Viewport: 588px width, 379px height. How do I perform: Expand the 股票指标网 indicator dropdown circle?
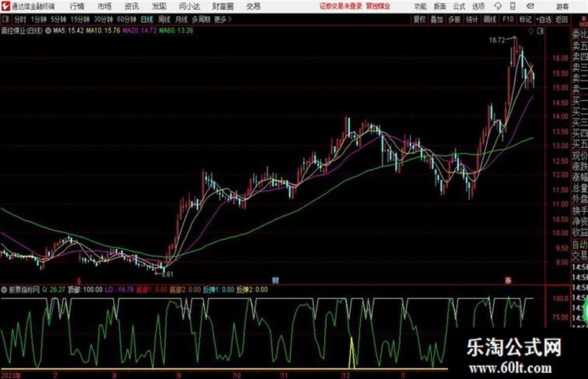(4, 289)
